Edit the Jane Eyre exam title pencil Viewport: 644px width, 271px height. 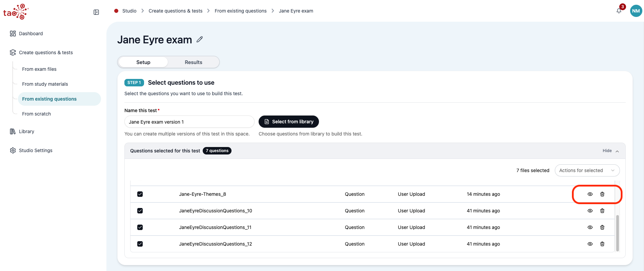200,39
